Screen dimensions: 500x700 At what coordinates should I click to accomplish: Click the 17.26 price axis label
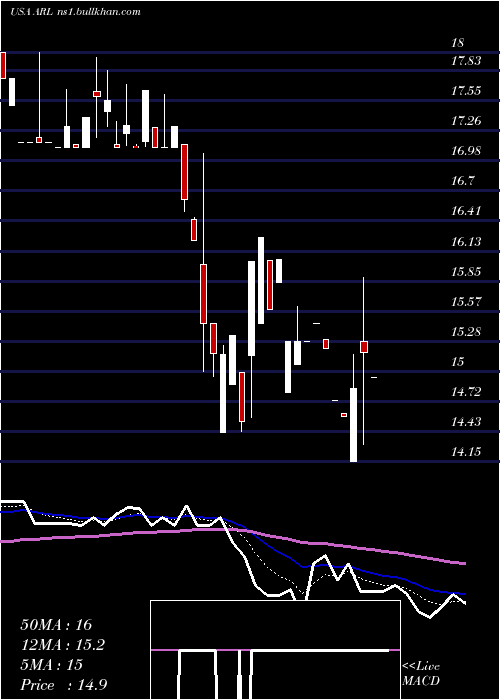(466, 121)
